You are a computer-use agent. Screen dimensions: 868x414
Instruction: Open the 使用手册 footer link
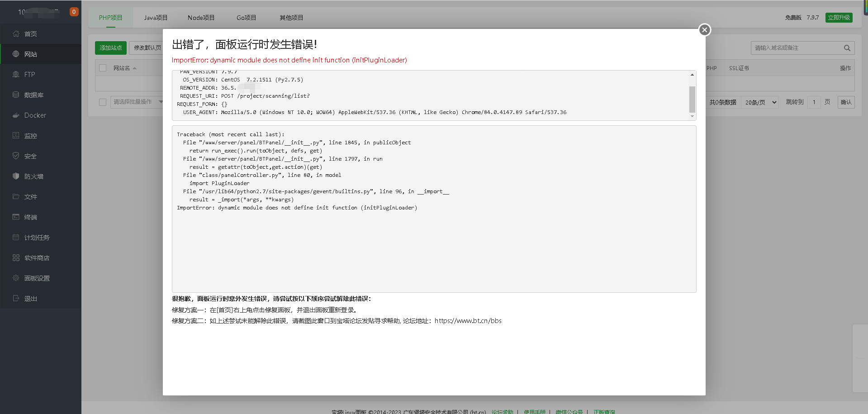pos(535,412)
